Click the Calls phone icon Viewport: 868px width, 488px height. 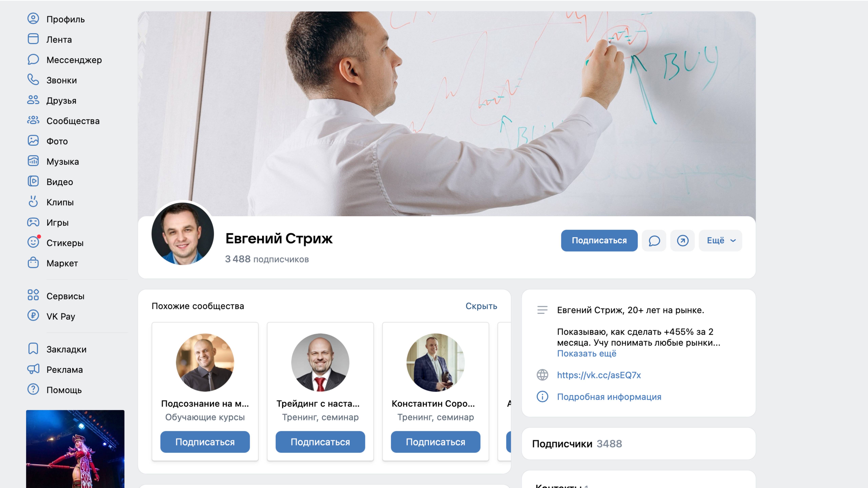click(x=33, y=80)
